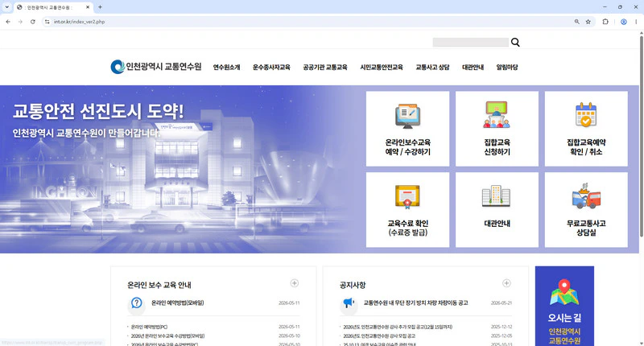Open the browser extensions puzzle icon

[605, 22]
